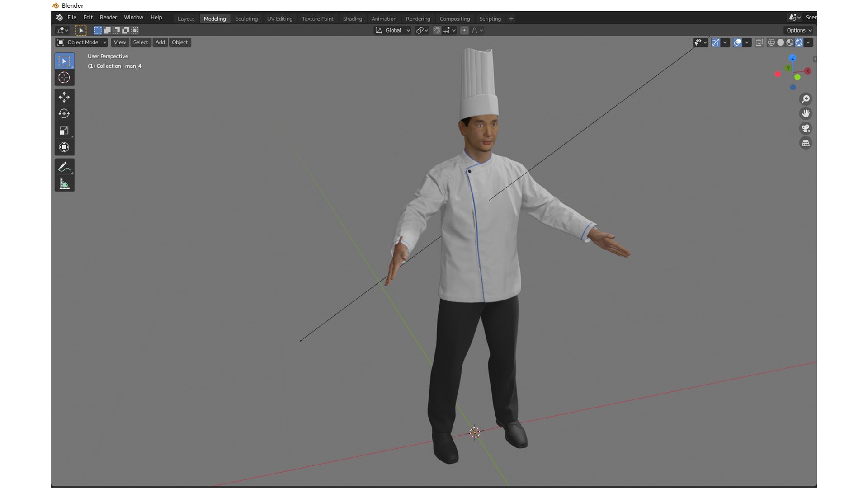Switch to rendered viewport shading

click(799, 42)
